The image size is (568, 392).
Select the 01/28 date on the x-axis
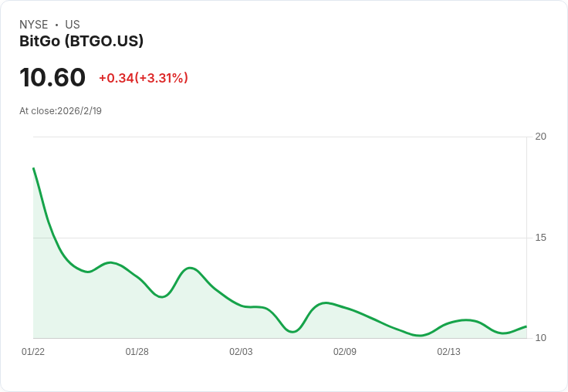click(x=137, y=352)
